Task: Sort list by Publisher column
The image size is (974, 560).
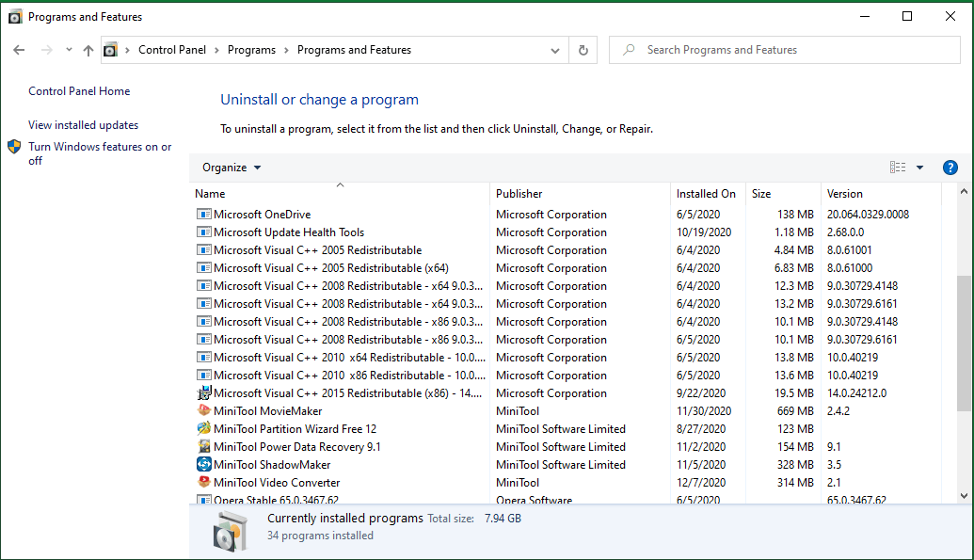Action: tap(581, 193)
